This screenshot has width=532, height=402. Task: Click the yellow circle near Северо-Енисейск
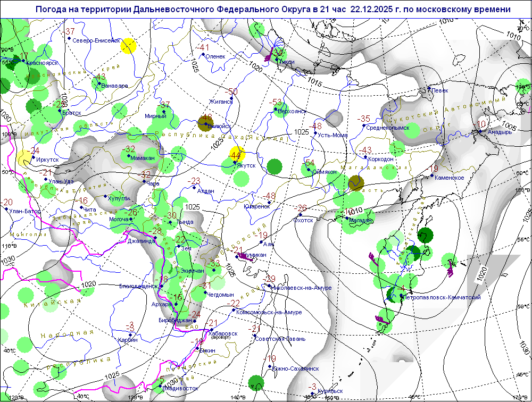coord(128,46)
